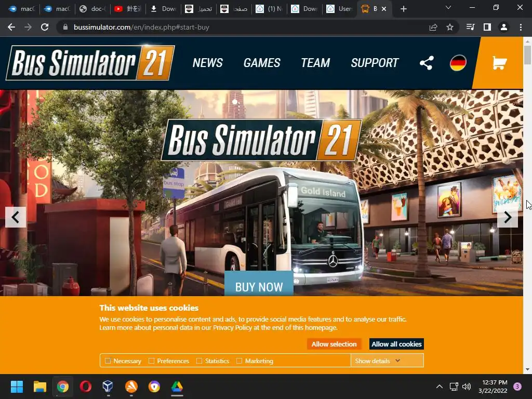Click Allow selection button
Image resolution: width=532 pixels, height=399 pixels.
click(334, 344)
